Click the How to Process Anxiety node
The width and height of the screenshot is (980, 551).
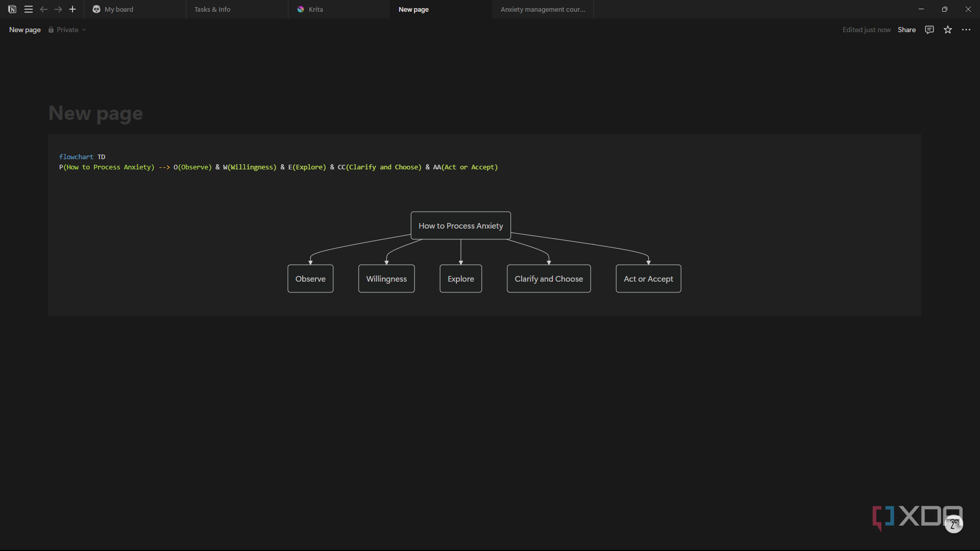pos(461,226)
